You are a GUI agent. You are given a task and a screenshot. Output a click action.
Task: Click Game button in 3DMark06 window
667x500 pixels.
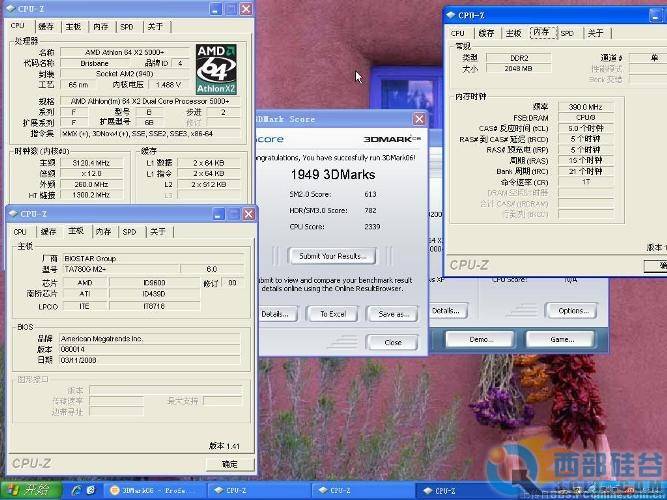click(561, 339)
